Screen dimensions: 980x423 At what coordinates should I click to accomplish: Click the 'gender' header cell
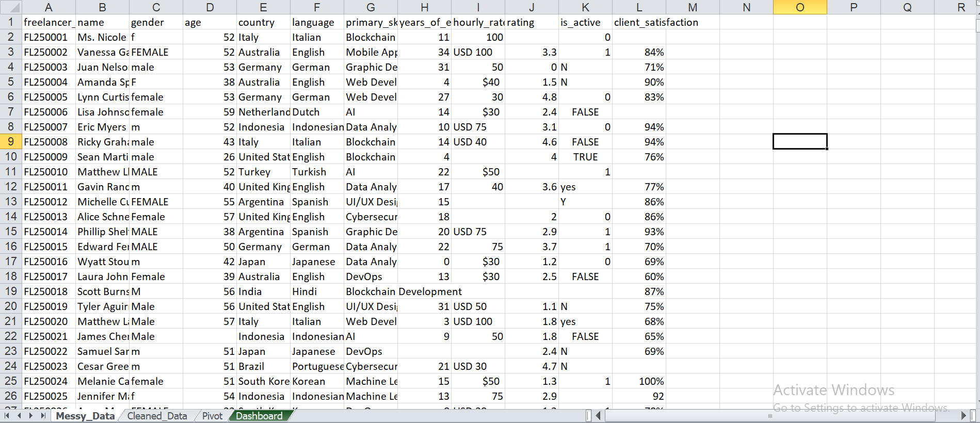[x=156, y=22]
